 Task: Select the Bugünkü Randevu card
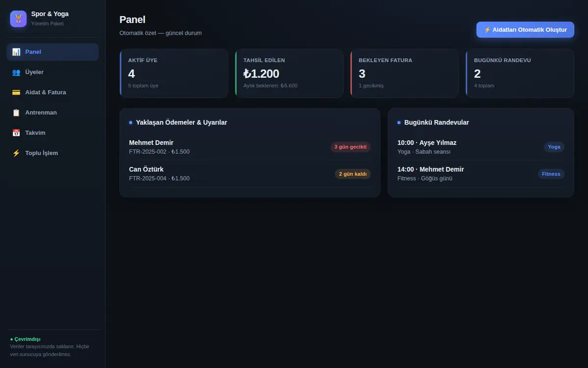coord(520,73)
